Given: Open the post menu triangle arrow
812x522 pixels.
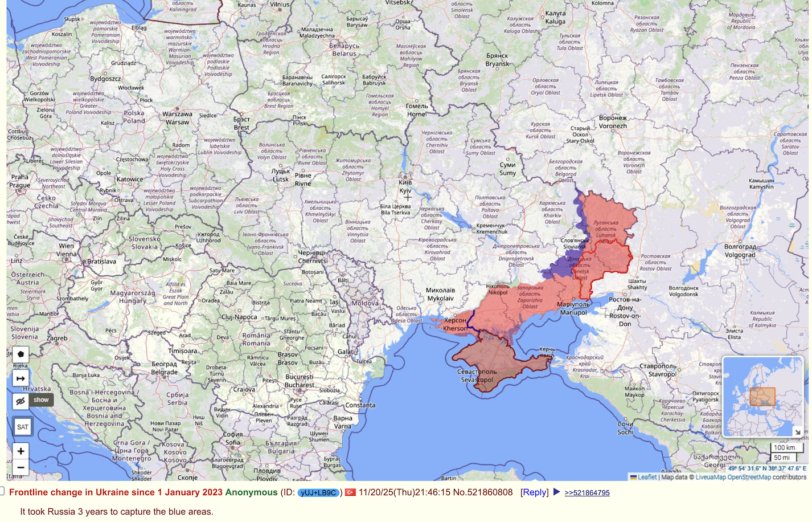Looking at the screenshot, I should point(556,492).
